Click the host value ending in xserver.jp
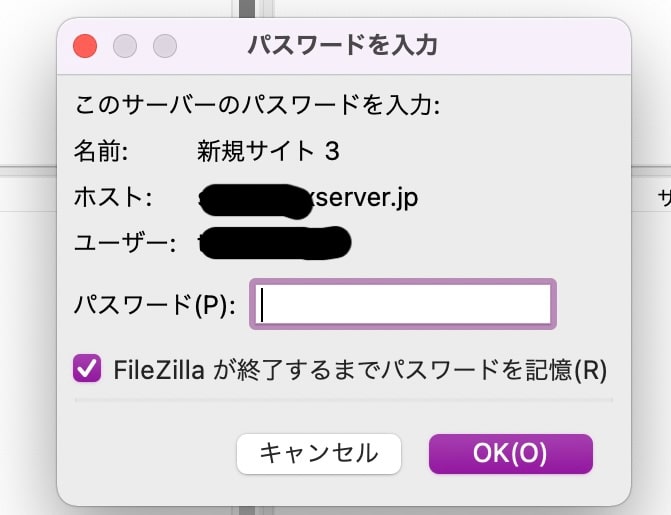The height and width of the screenshot is (515, 671). 308,199
